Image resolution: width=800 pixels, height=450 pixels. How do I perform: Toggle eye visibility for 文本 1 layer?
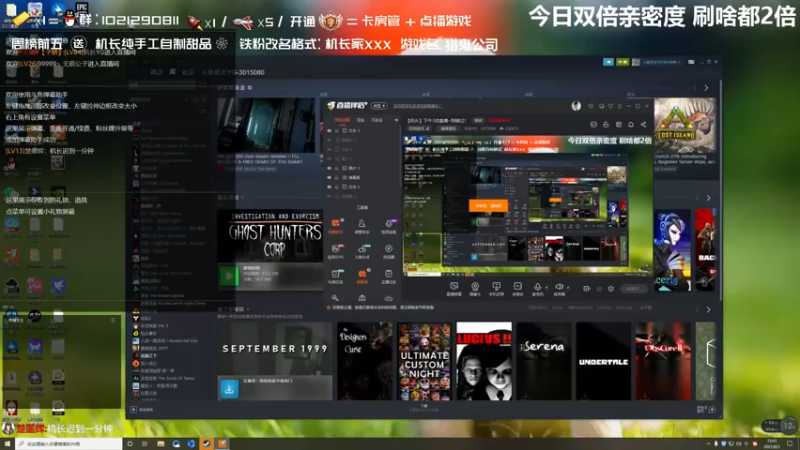(x=329, y=187)
